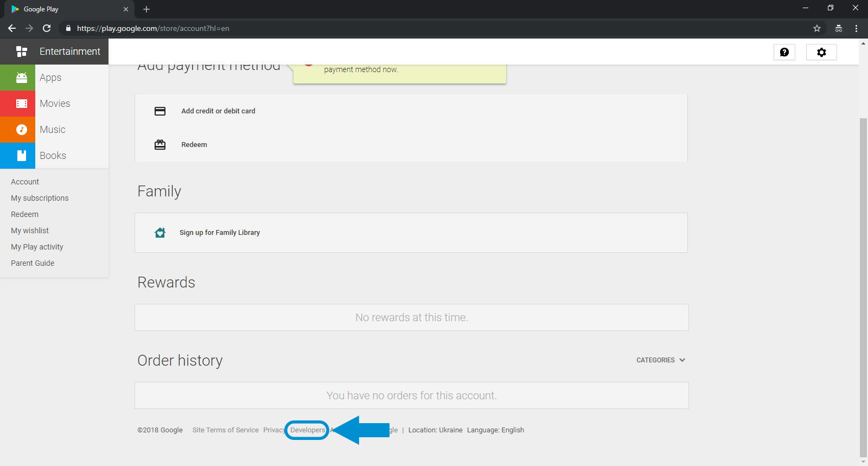The height and width of the screenshot is (466, 868).
Task: Click the Family section heading
Action: 159,191
